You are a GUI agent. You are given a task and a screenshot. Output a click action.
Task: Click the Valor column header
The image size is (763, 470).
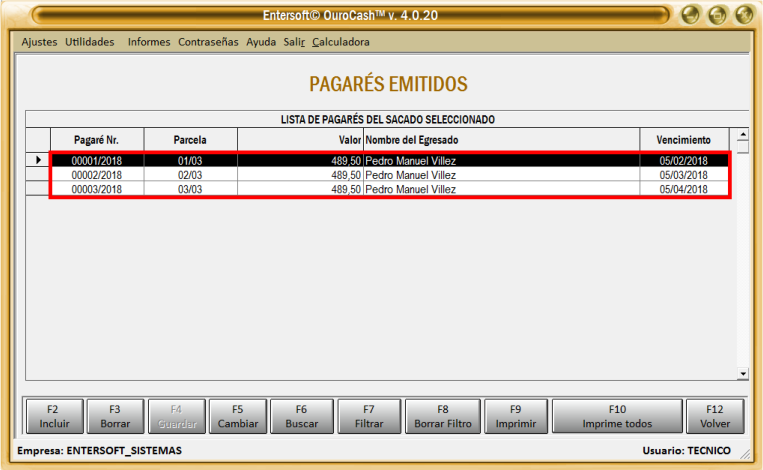point(300,140)
